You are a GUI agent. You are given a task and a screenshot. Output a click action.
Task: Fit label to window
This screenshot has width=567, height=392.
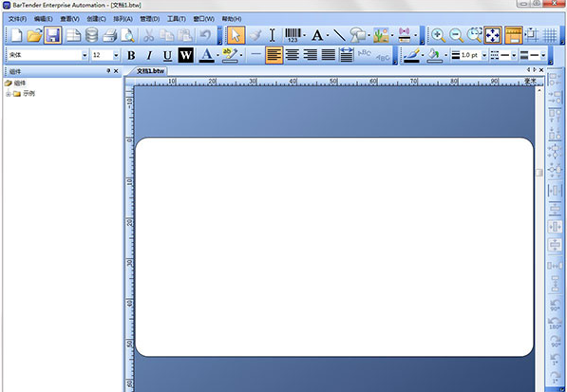[493, 35]
